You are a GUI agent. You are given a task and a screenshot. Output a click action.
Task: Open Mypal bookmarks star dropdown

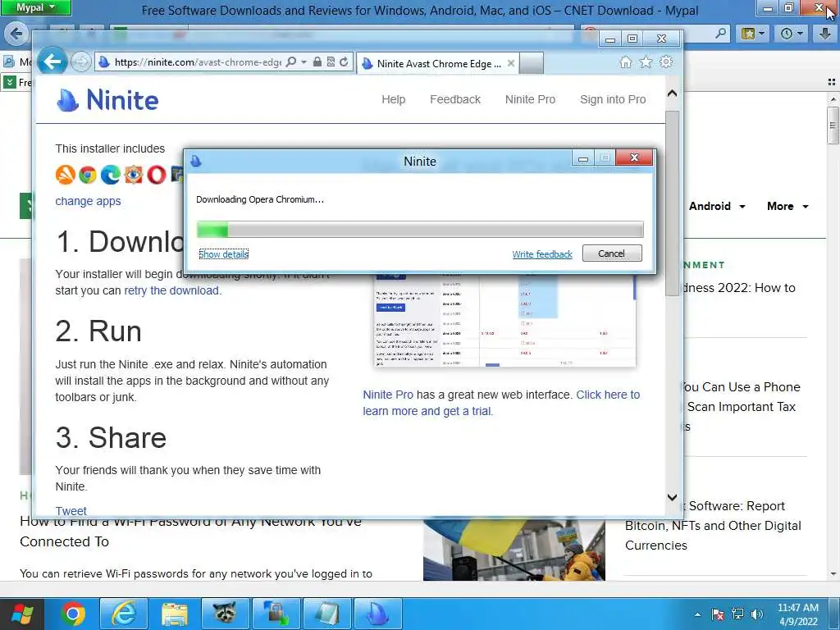(752, 34)
